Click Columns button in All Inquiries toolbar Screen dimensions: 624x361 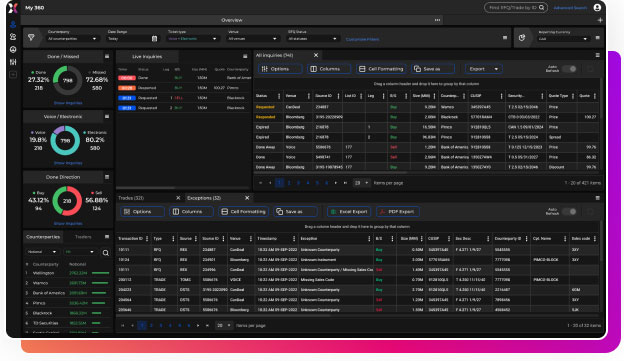pos(329,69)
